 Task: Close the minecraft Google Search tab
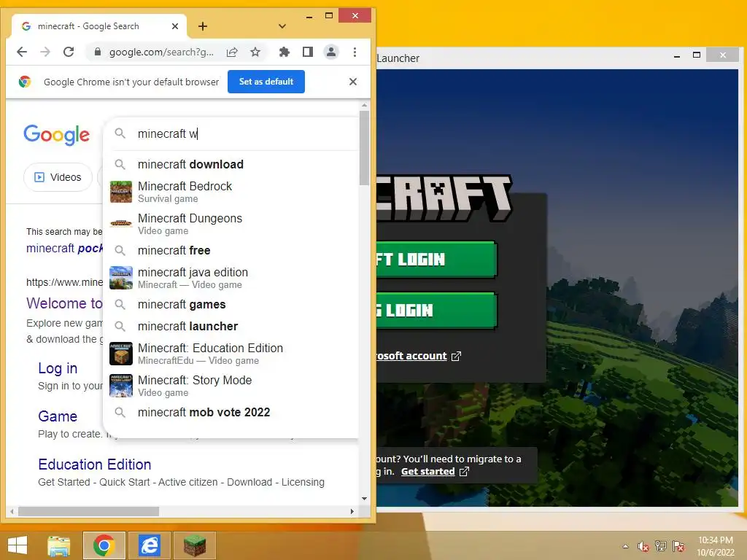175,26
